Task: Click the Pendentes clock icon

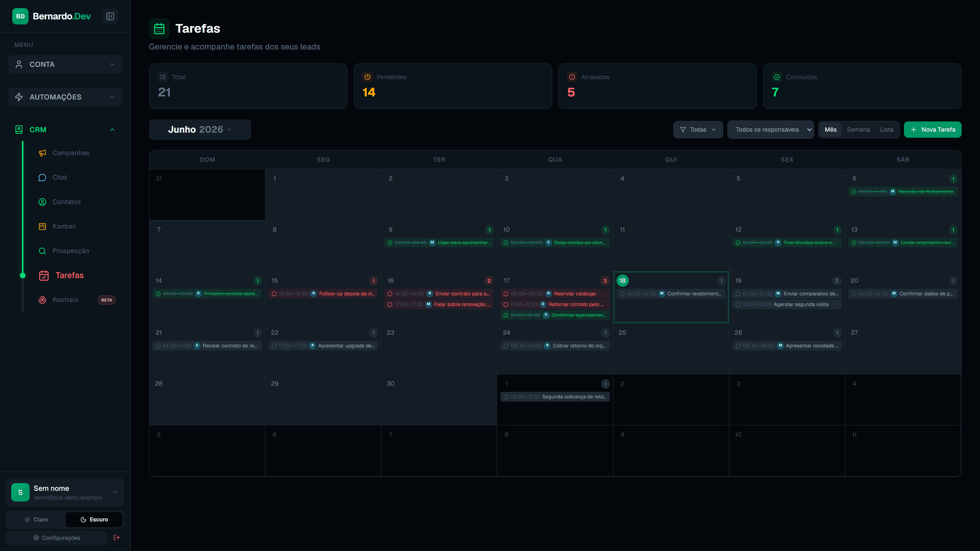Action: coord(367,77)
